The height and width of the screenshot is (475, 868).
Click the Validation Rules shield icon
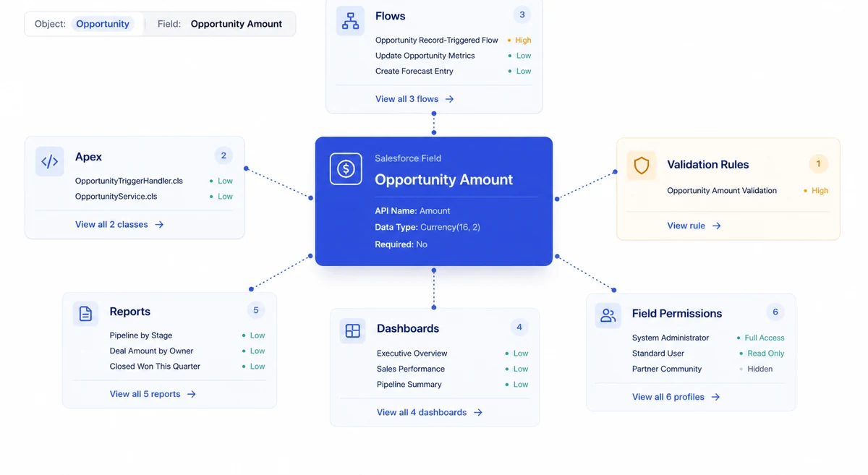pos(642,166)
